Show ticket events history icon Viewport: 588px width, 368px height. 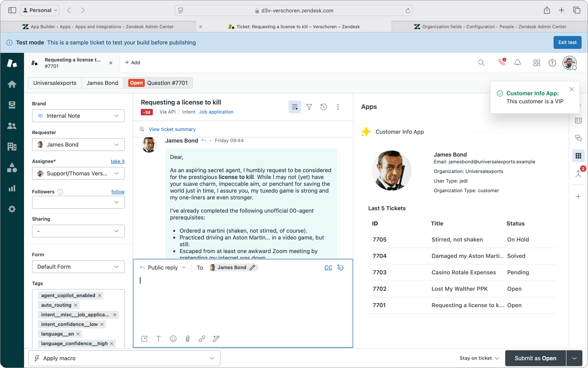click(324, 107)
